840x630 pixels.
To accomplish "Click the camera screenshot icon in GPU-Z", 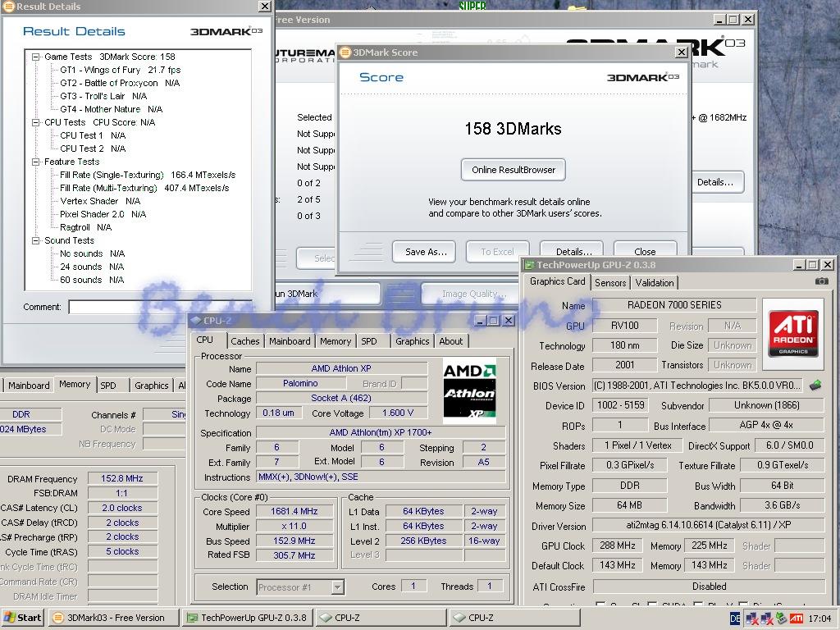I will [x=821, y=281].
